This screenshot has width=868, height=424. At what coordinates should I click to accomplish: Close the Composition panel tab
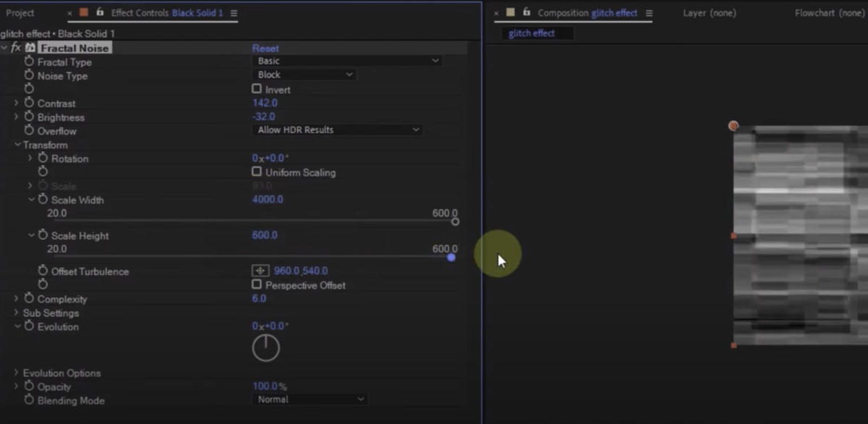496,13
